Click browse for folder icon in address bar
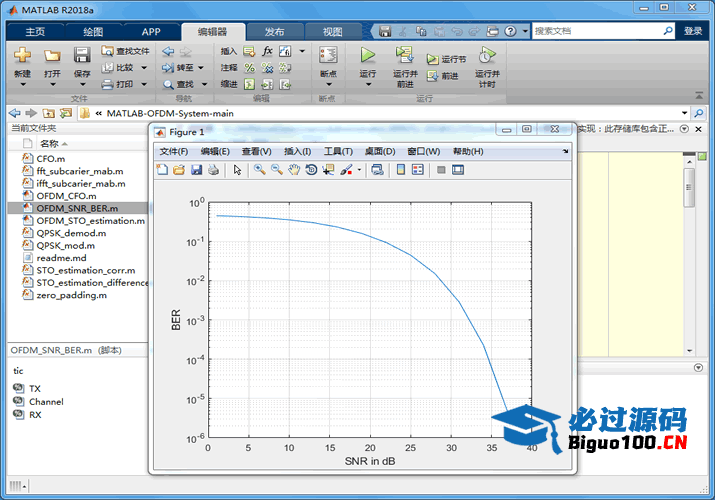This screenshot has height=500, width=715. coord(66,113)
